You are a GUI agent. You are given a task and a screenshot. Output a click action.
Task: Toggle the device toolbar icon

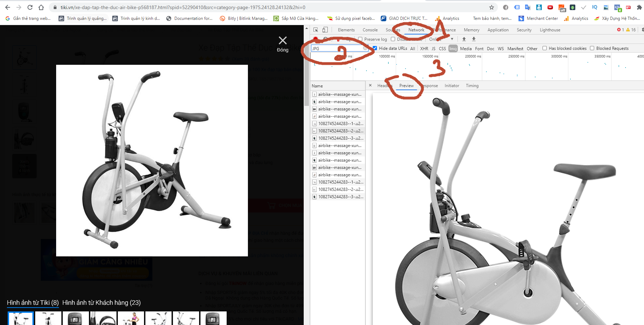point(325,30)
